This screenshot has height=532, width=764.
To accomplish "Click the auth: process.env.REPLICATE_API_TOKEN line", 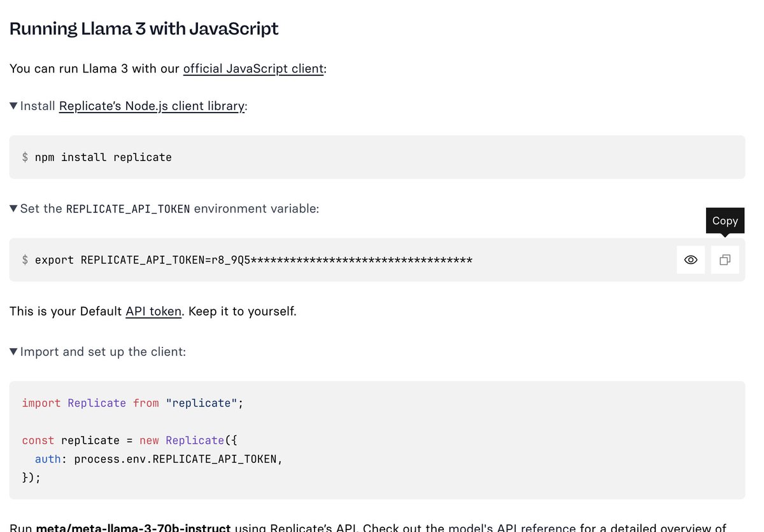I will tap(158, 459).
